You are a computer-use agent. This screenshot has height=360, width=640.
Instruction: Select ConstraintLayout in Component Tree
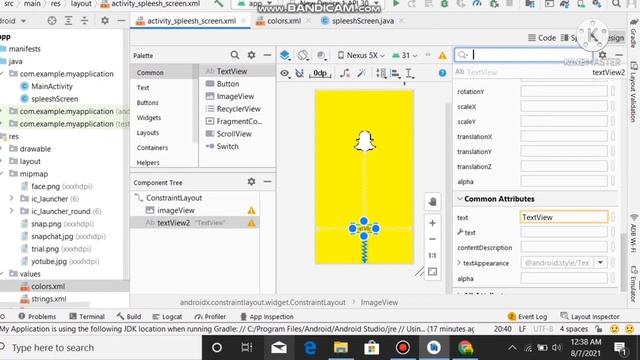coord(174,198)
